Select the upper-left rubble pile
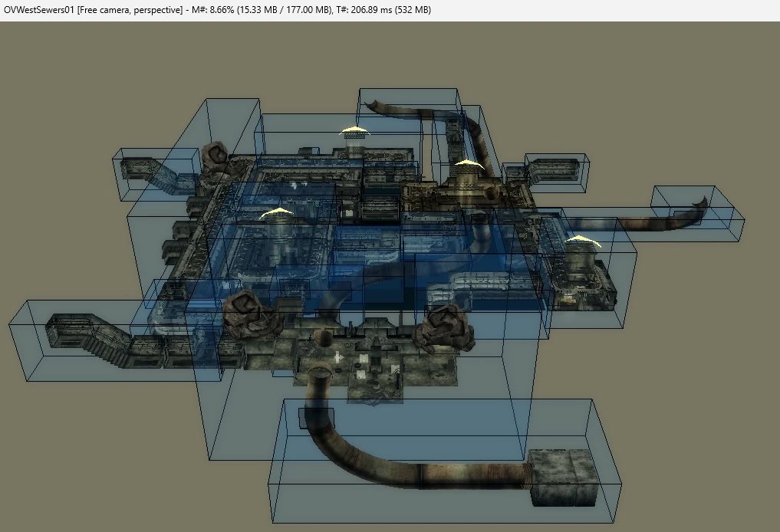780x532 pixels. tap(216, 157)
